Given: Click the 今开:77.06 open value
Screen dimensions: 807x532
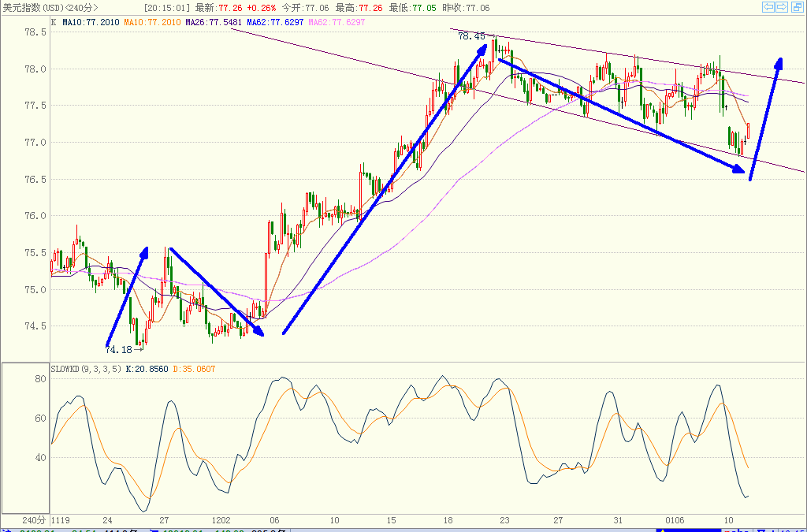Looking at the screenshot, I should click(x=305, y=8).
